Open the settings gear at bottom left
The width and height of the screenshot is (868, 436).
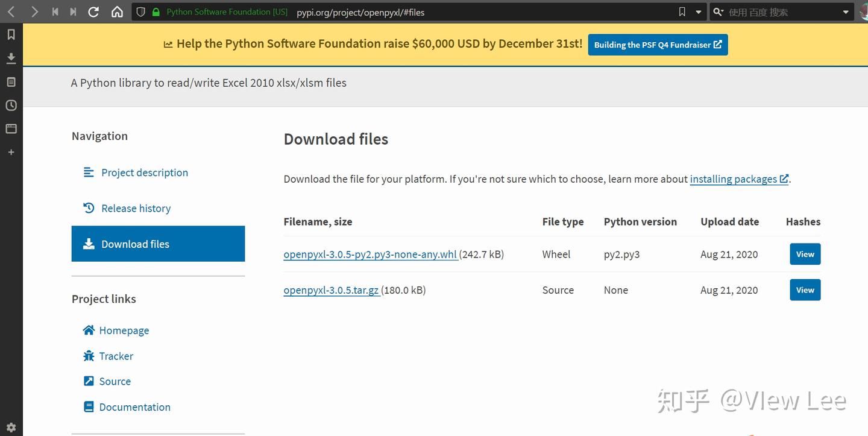point(11,427)
